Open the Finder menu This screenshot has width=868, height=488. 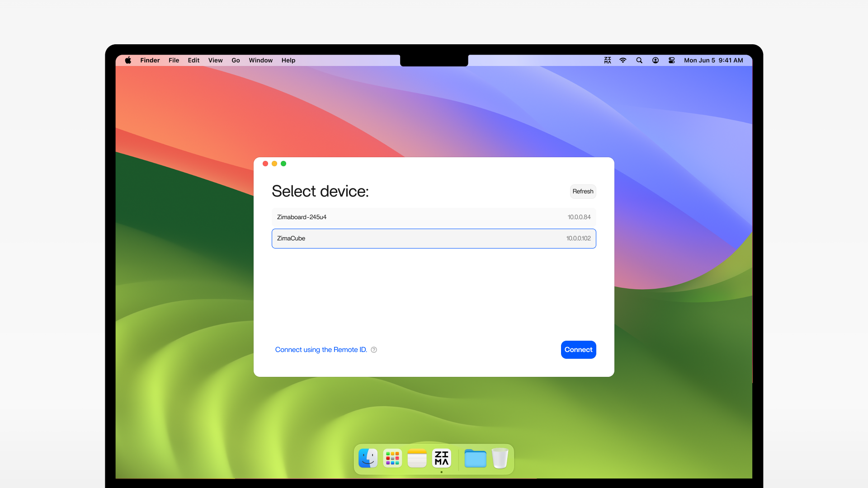[150, 60]
